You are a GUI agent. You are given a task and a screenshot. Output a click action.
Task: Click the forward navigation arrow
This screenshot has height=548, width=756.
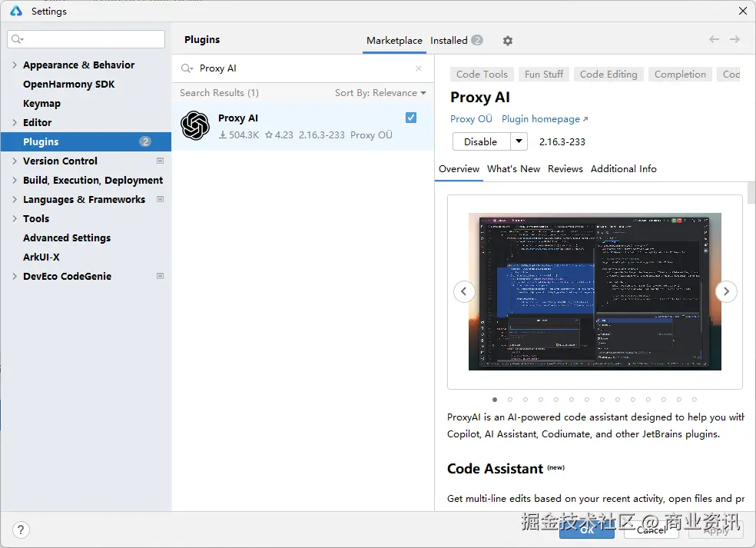pos(734,39)
